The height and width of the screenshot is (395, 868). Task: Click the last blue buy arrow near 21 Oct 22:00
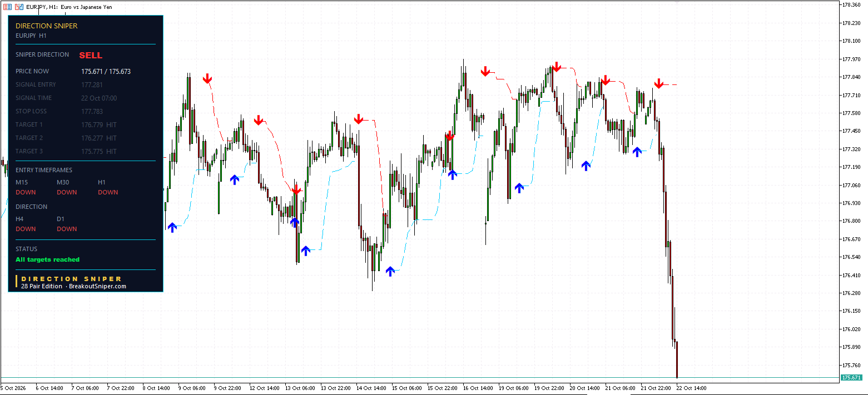637,152
